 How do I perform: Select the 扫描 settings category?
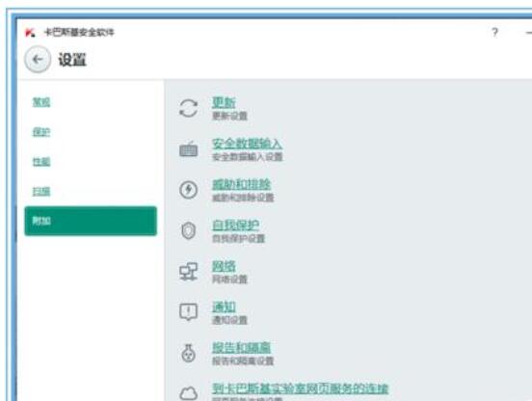(x=41, y=191)
